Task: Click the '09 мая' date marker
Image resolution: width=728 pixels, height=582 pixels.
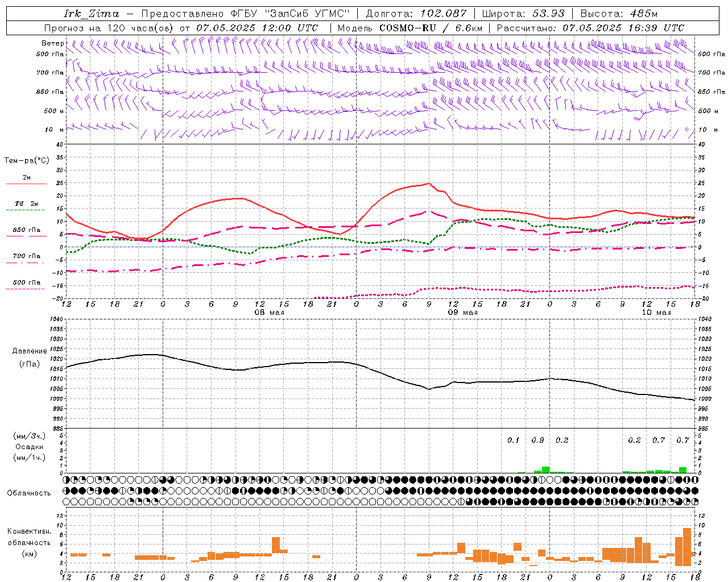Action: tap(463, 313)
